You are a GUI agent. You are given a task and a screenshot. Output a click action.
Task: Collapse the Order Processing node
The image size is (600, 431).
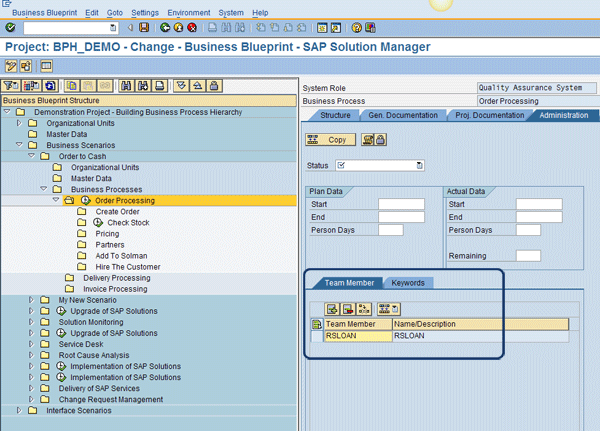point(56,200)
